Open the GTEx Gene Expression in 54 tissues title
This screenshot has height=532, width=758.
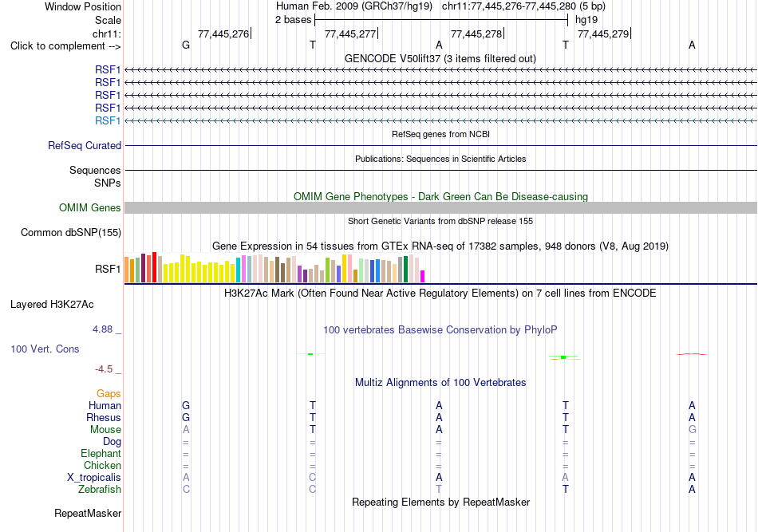click(440, 246)
